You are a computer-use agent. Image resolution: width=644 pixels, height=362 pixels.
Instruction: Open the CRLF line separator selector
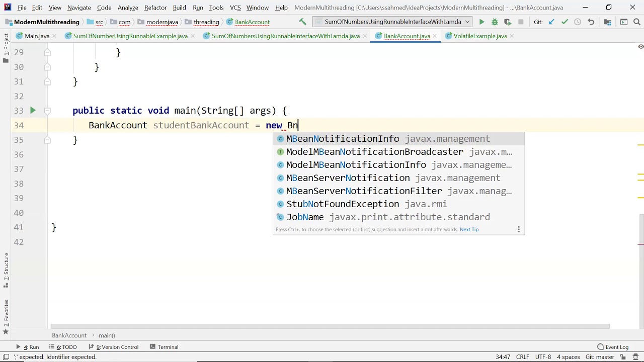point(522,357)
